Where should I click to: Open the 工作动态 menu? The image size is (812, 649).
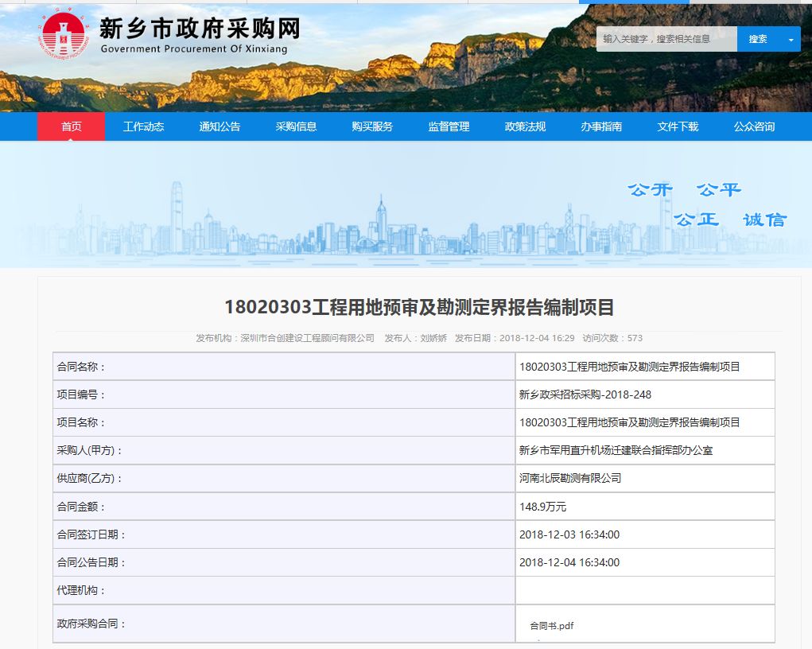(x=143, y=126)
